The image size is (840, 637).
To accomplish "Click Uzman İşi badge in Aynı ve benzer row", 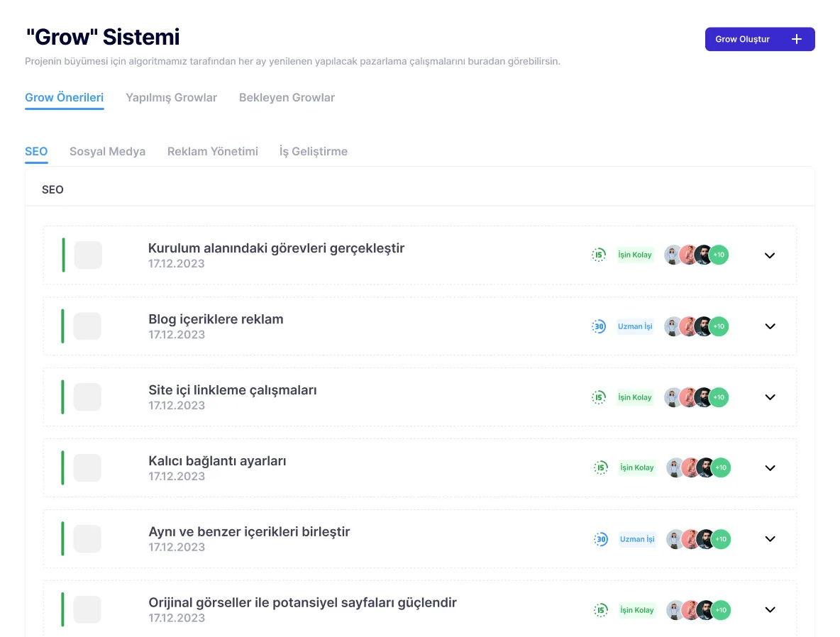I will [x=637, y=539].
